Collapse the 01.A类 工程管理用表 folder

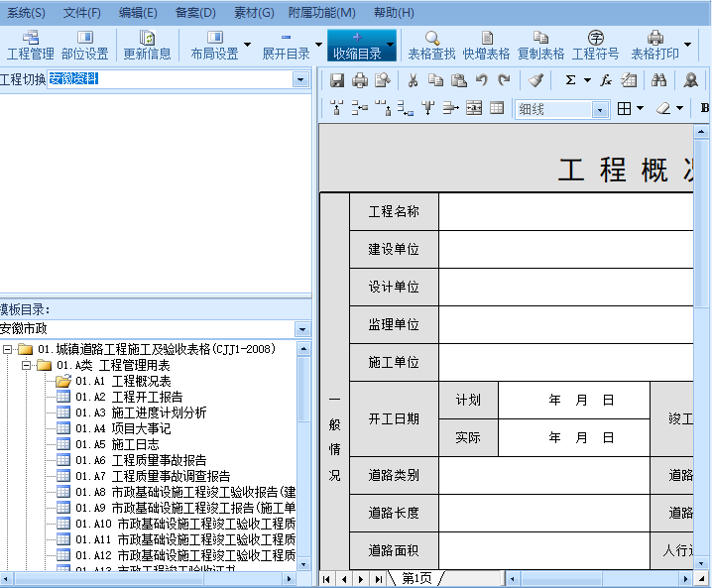point(27,366)
